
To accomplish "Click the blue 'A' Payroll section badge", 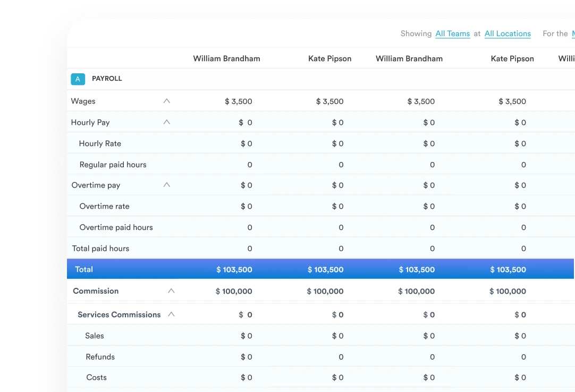I will (78, 79).
